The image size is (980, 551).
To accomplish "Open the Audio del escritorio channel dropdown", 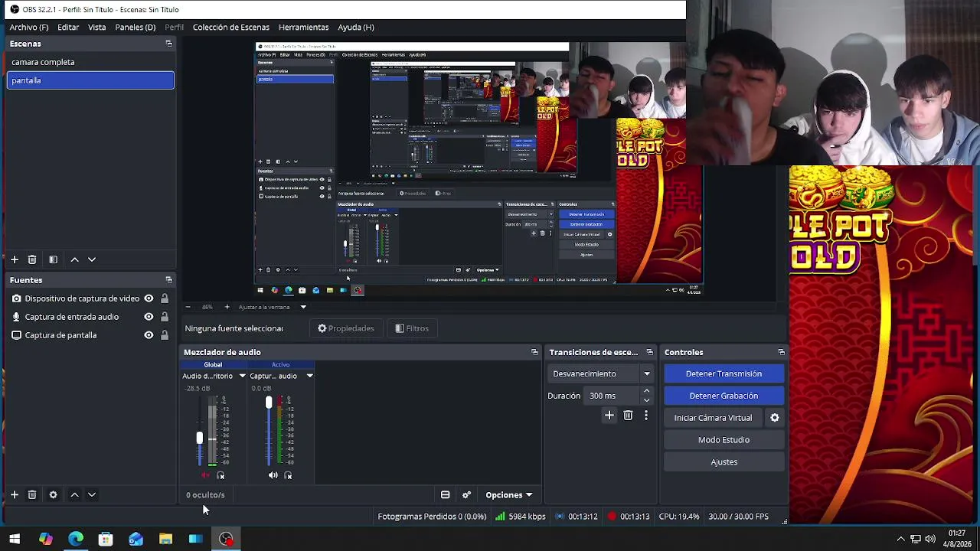I will point(242,376).
